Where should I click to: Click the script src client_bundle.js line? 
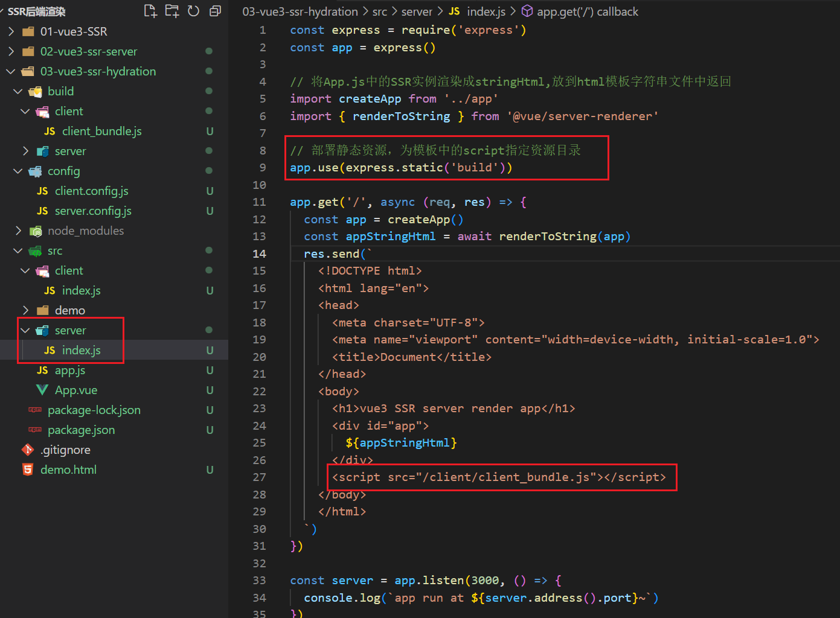pos(499,477)
